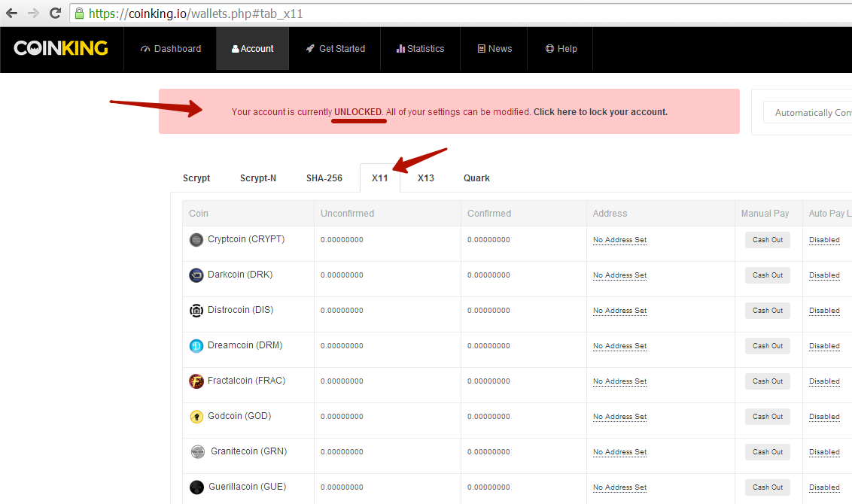Image resolution: width=852 pixels, height=504 pixels.
Task: Cash Out Godcoin (GOD)
Action: [x=767, y=417]
